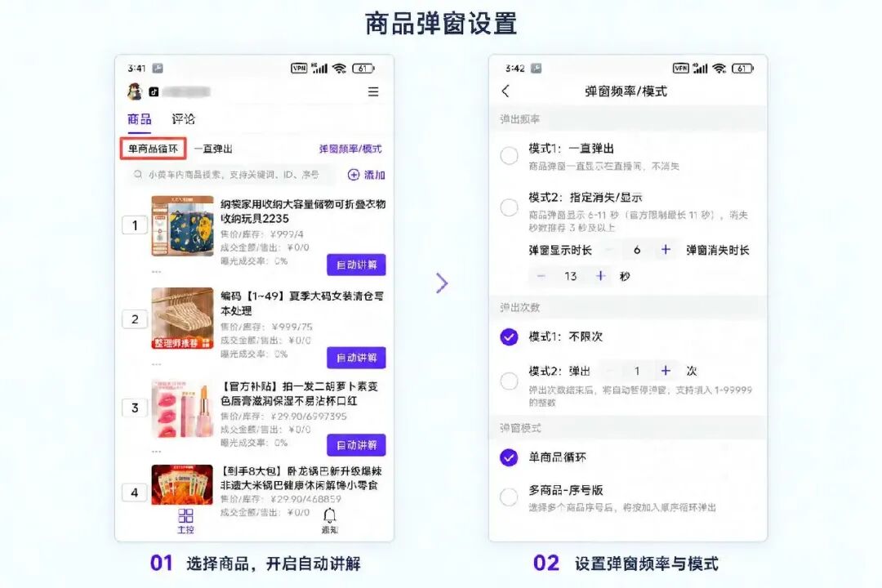
Task: Toggle 模式1: 不限次 option
Action: point(509,337)
